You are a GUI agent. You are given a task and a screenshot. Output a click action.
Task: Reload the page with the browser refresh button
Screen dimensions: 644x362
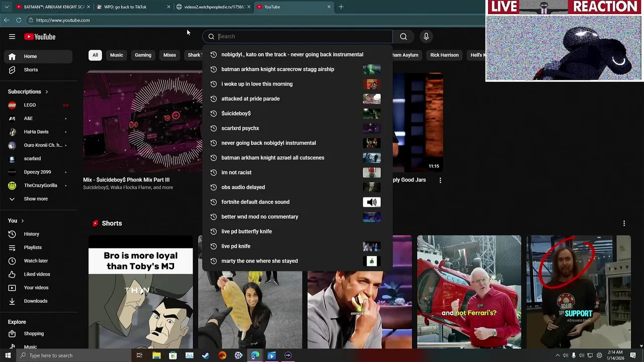click(x=19, y=20)
